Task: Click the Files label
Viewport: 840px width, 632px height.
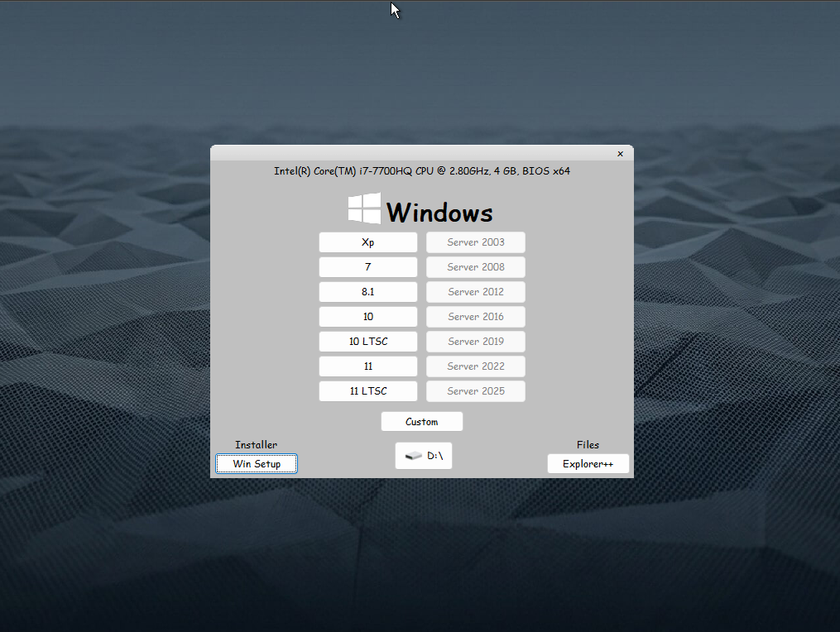Action: [588, 444]
